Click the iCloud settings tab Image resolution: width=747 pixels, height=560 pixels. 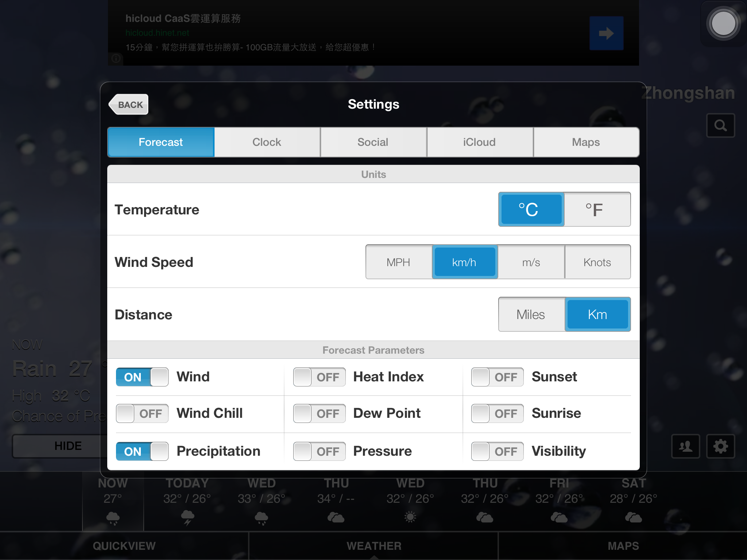coord(479,142)
